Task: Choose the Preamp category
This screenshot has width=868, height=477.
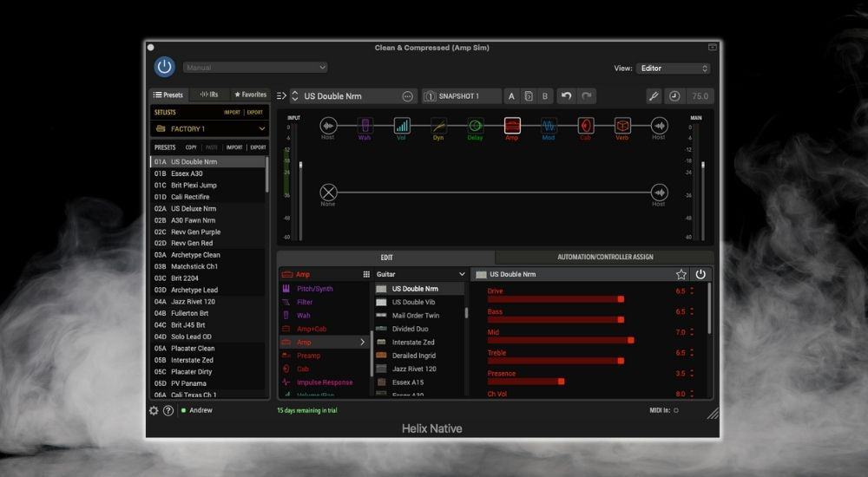Action: [324, 356]
